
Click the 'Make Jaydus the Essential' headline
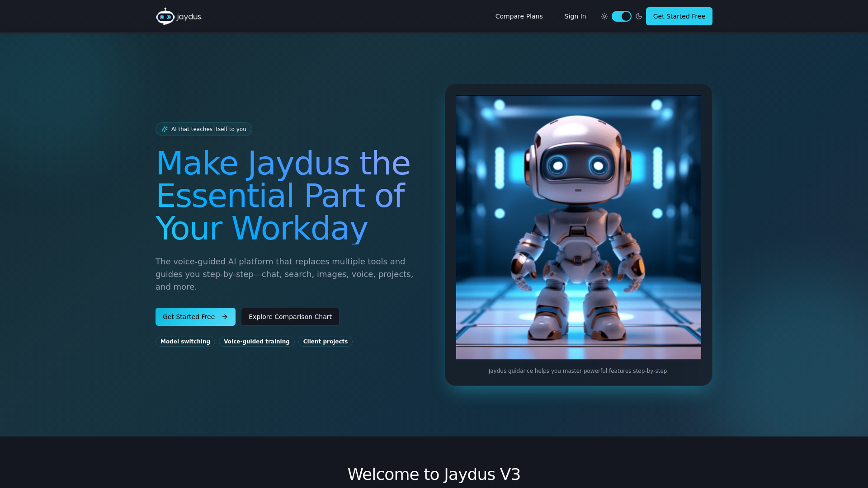coord(282,195)
